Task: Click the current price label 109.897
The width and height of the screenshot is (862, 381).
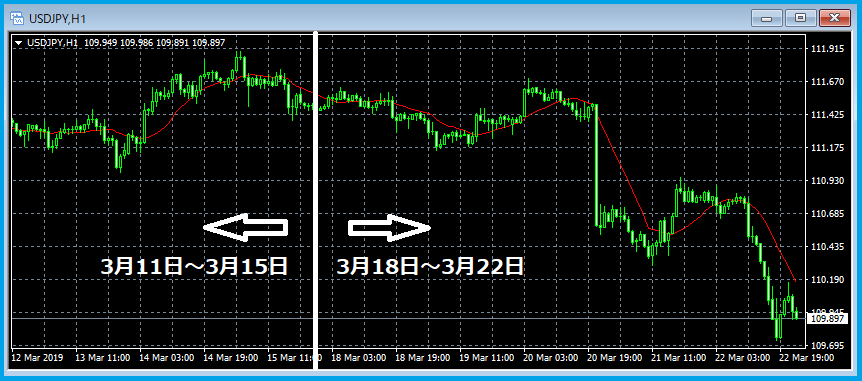Action: (x=827, y=319)
